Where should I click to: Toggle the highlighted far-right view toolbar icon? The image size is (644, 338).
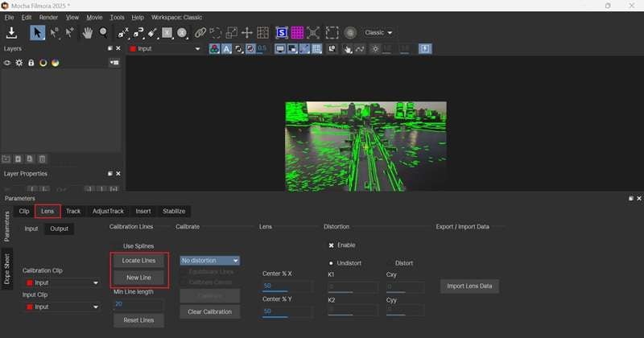[x=425, y=49]
